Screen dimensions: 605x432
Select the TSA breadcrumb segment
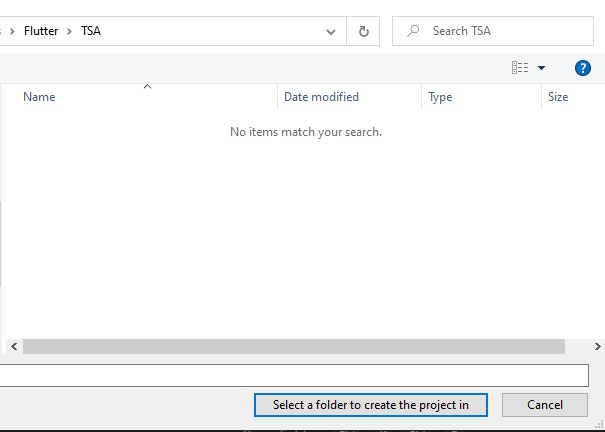(90, 31)
